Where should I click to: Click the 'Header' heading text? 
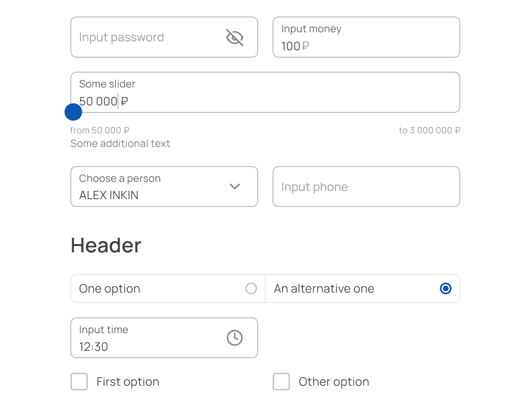pyautogui.click(x=105, y=245)
